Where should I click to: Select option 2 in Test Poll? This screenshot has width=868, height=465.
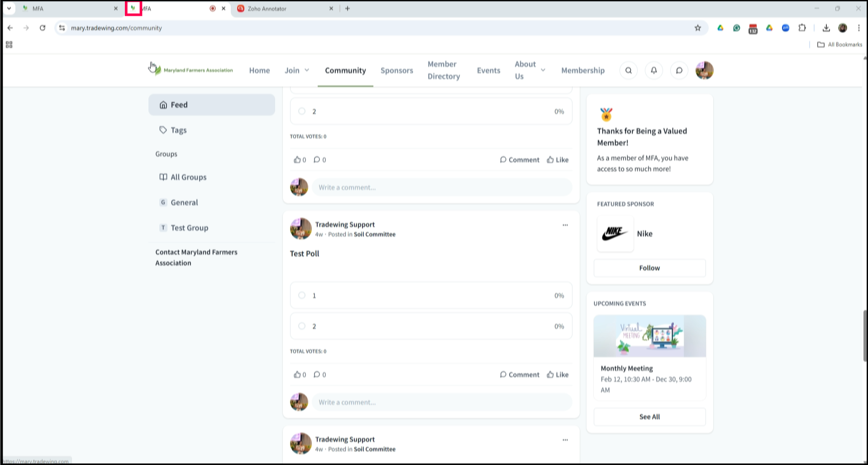coord(302,326)
